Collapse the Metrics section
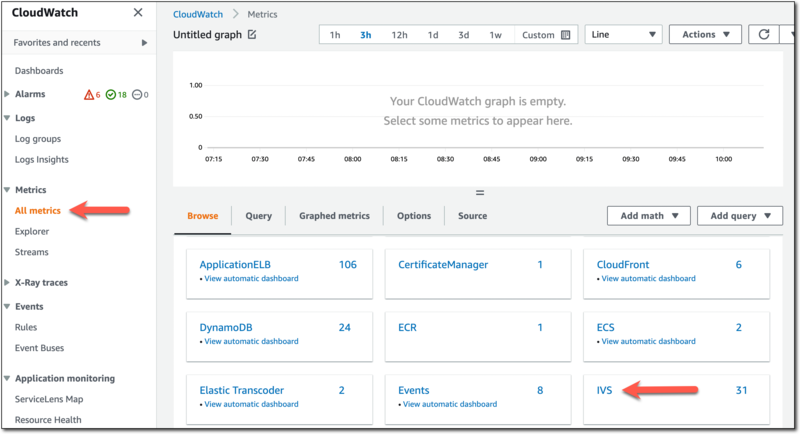Screen dimensions: 800x434 7,190
